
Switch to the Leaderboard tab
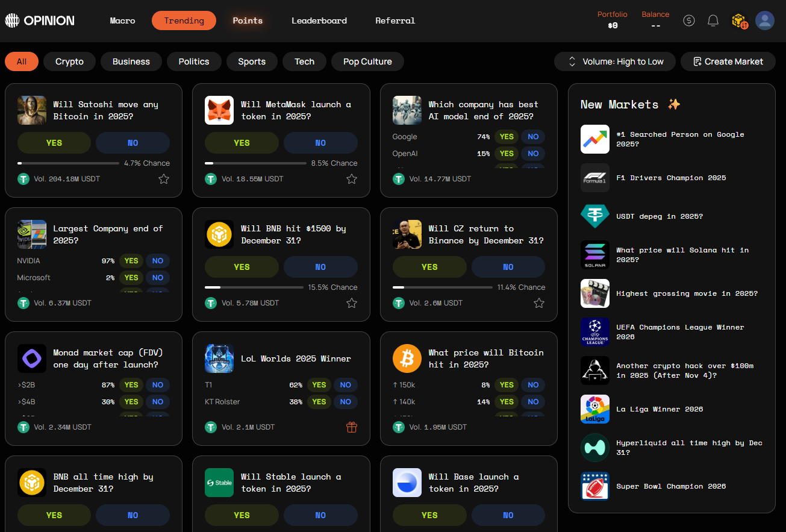click(319, 20)
